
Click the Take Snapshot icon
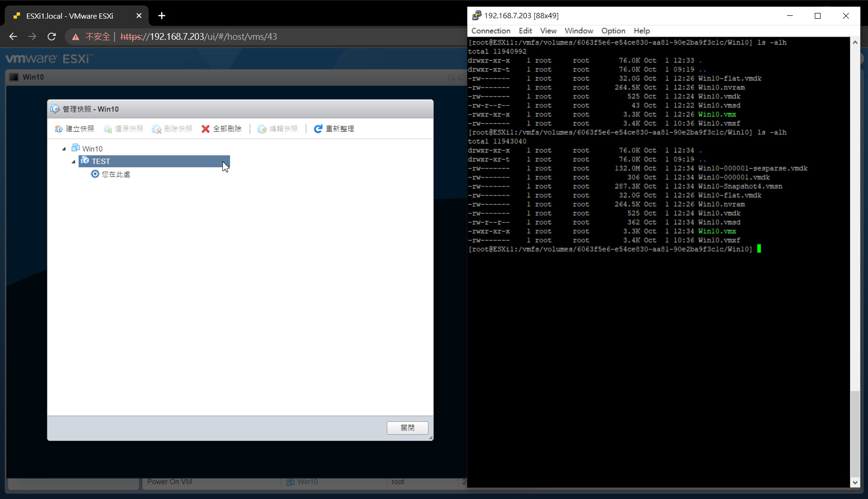[58, 129]
